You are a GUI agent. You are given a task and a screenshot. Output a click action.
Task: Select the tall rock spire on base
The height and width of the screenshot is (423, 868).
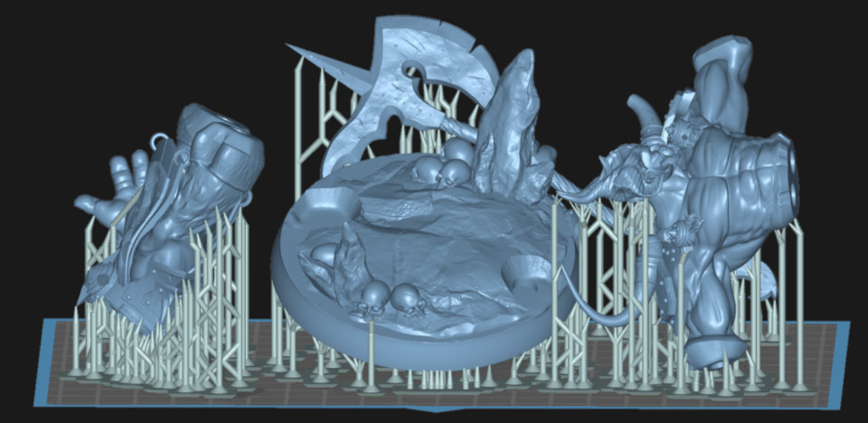coord(509,127)
